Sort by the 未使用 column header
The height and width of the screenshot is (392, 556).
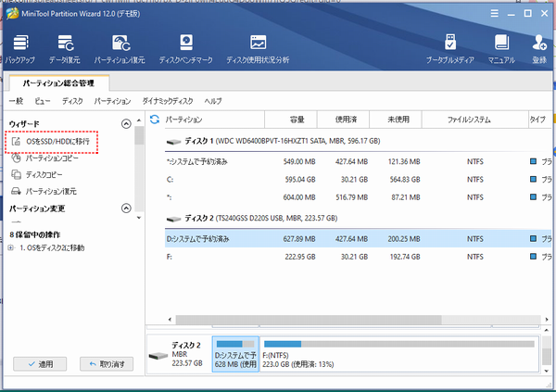pyautogui.click(x=396, y=120)
